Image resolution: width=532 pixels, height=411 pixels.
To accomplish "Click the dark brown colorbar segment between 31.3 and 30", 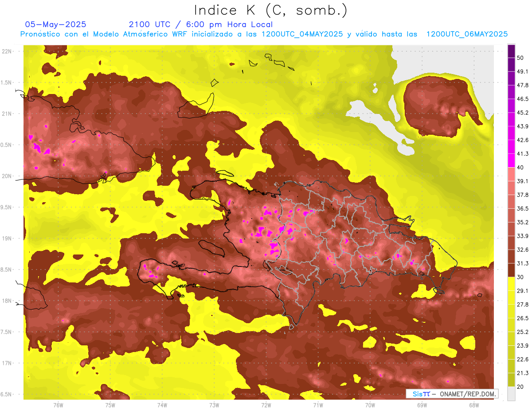I will click(511, 270).
